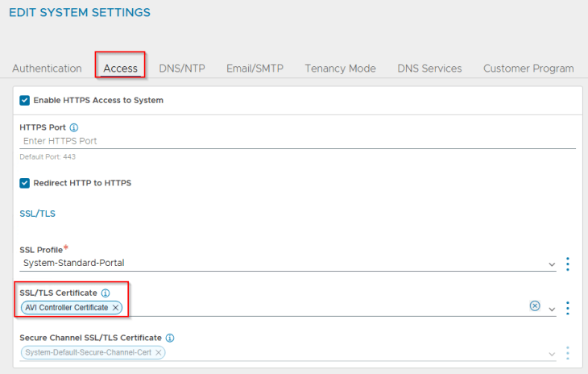Viewport: 588px width, 374px height.
Task: Go to the DNS Services tab
Action: coord(429,69)
